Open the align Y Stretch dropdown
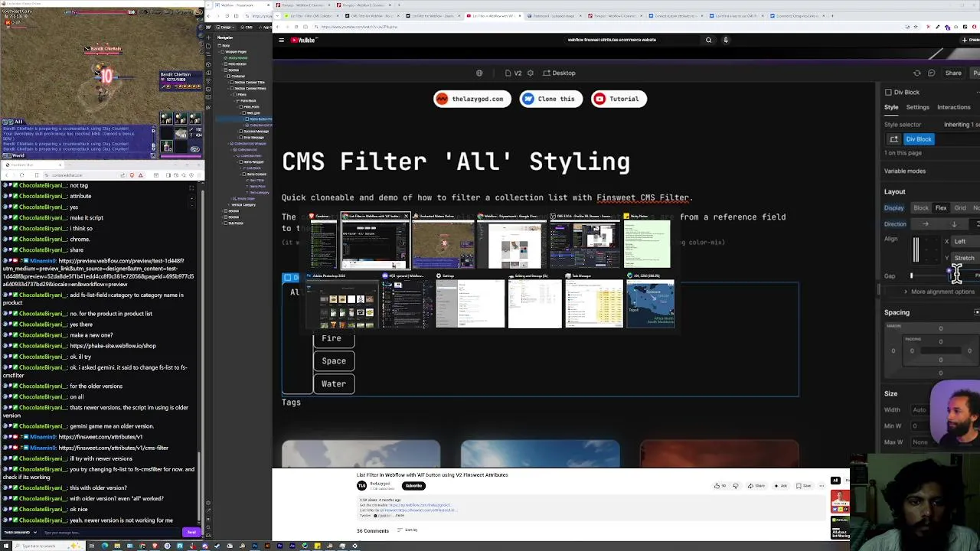980x551 pixels. [965, 259]
